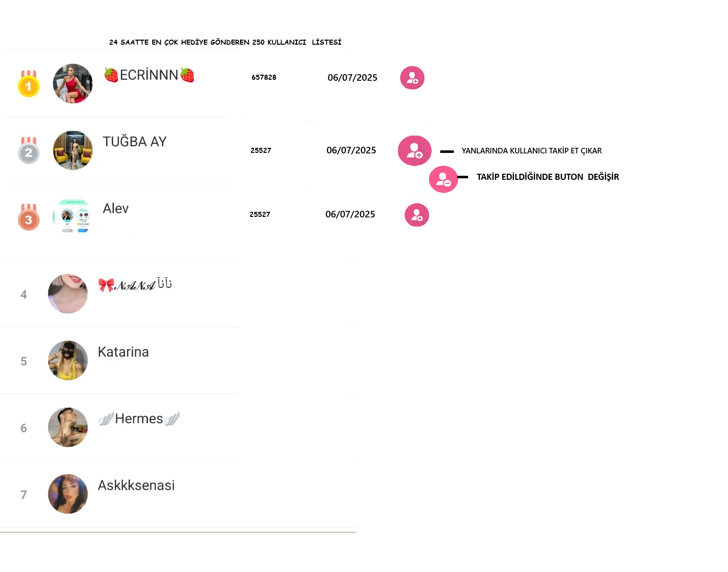Select the Hermes username with wings
This screenshot has height=572, width=728.
139,419
